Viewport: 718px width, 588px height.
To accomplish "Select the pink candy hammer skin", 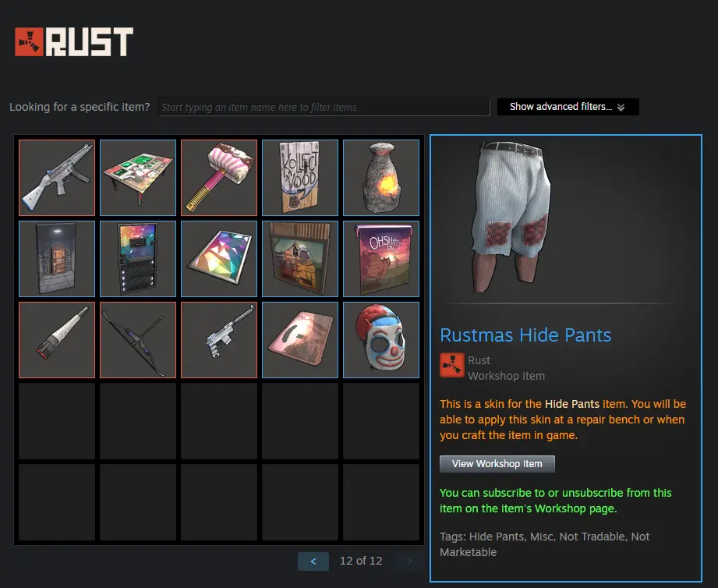I will pyautogui.click(x=219, y=178).
